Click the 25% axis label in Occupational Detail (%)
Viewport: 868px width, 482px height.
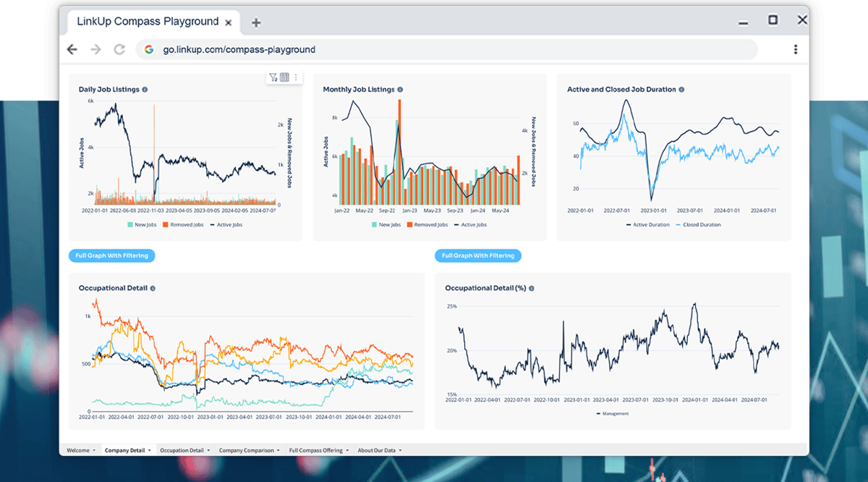tap(451, 307)
